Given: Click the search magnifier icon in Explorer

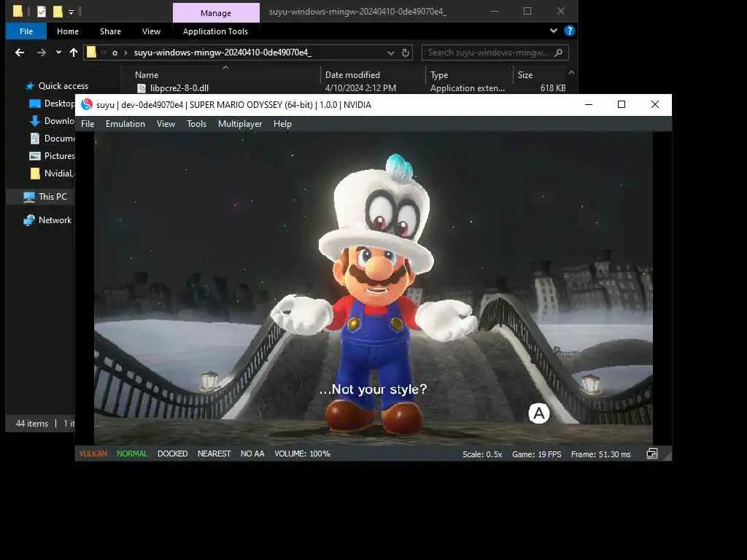Looking at the screenshot, I should tap(559, 52).
